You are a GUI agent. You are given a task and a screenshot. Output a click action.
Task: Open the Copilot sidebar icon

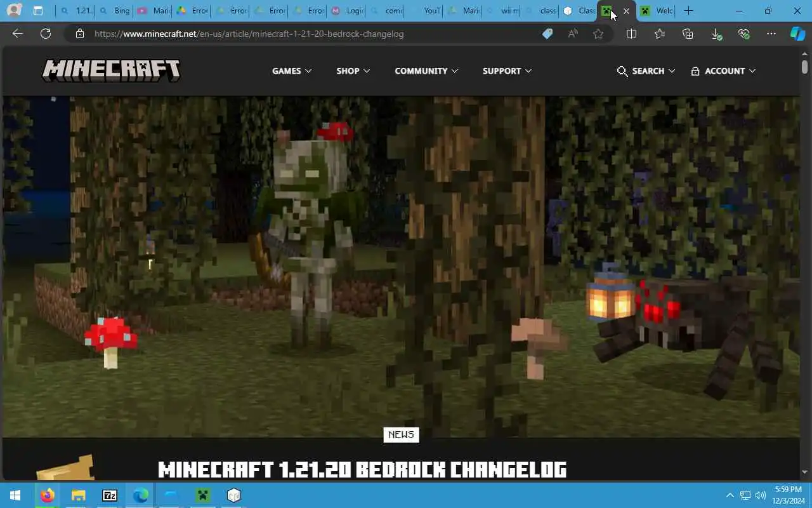[x=797, y=34]
